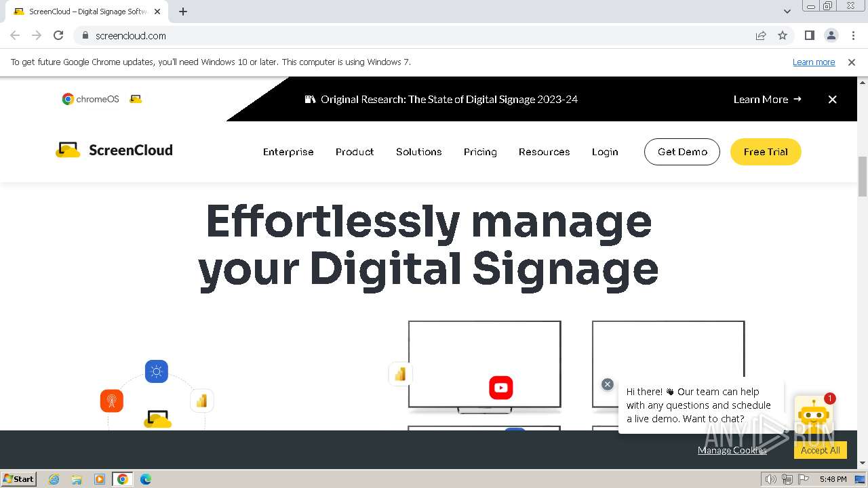Screen dimensions: 868x488
Task: Click the ScreenCloud logo in the app circle
Action: (157, 420)
